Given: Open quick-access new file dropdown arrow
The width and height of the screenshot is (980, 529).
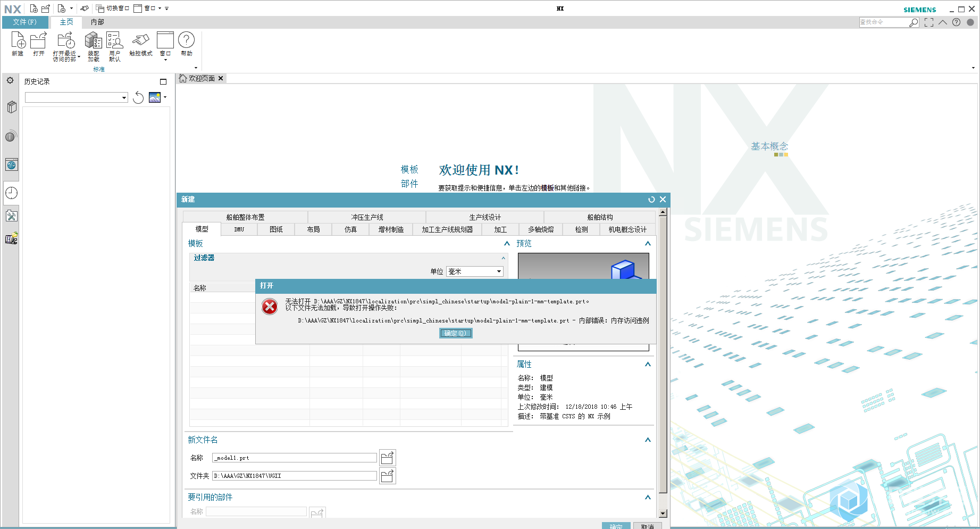Looking at the screenshot, I should pyautogui.click(x=71, y=9).
